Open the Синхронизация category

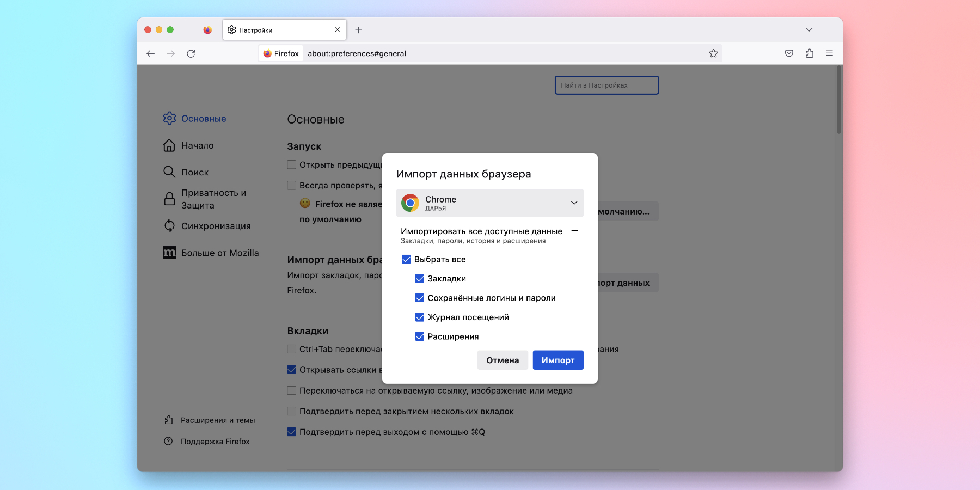click(207, 226)
